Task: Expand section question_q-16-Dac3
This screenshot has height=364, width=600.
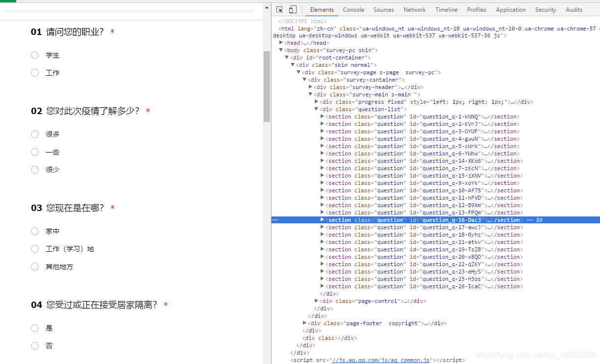Action: click(x=322, y=220)
